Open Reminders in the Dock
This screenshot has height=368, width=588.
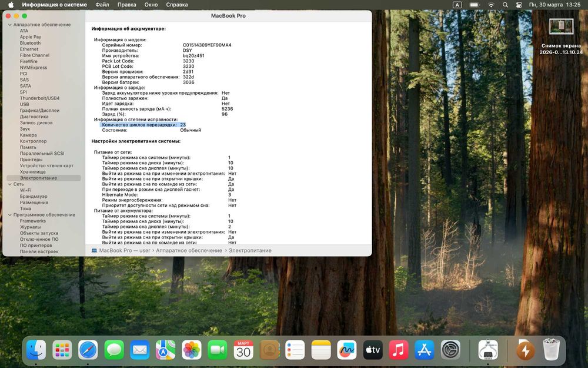pyautogui.click(x=295, y=350)
